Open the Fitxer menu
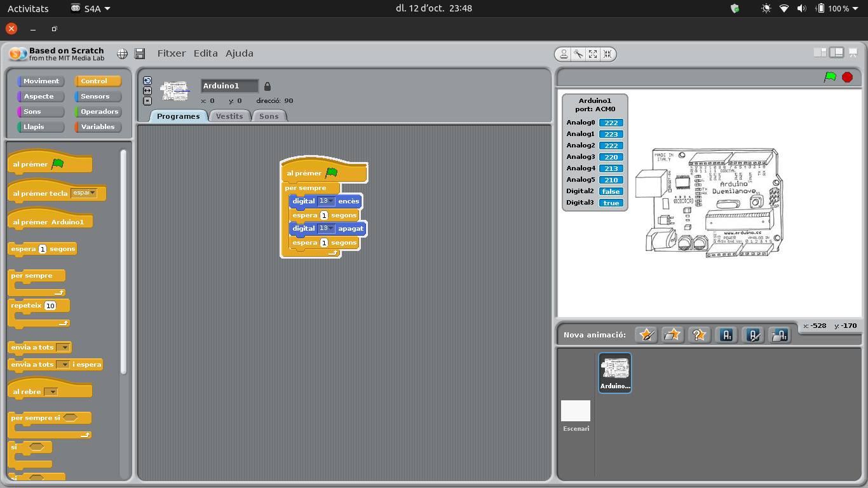The width and height of the screenshot is (868, 488). 172,53
